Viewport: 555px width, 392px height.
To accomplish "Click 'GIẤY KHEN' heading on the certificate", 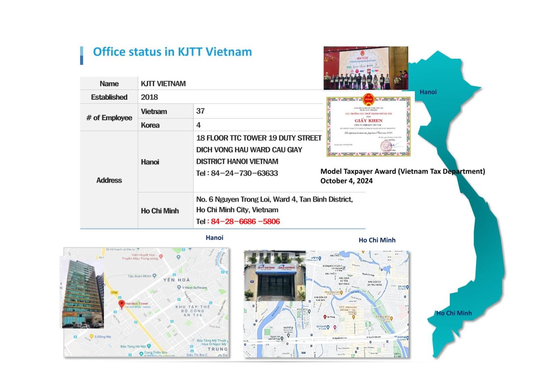I will (x=368, y=120).
